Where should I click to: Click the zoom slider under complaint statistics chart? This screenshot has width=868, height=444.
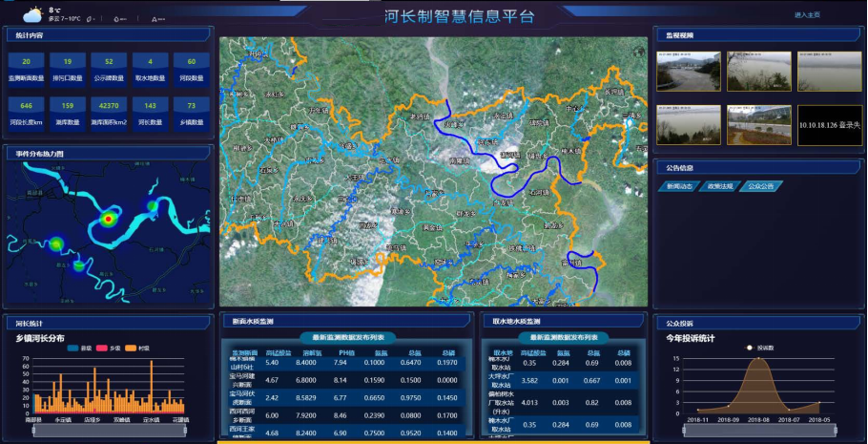click(760, 431)
